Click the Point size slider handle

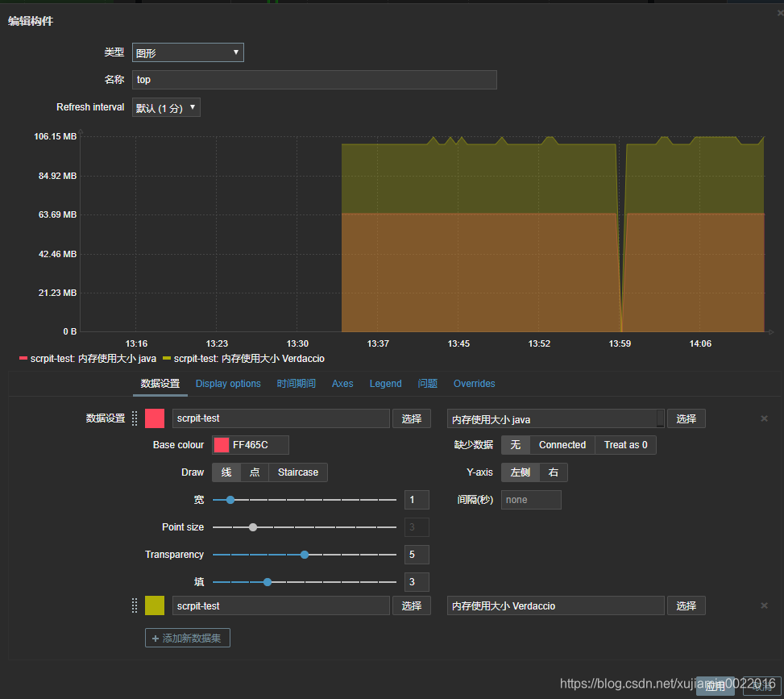click(253, 527)
